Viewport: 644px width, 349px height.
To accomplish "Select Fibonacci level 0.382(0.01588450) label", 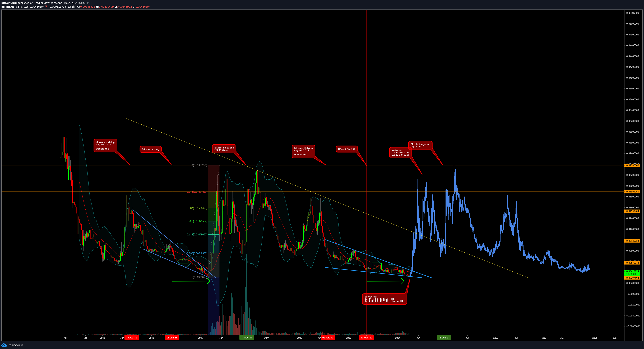I will 197,208.
